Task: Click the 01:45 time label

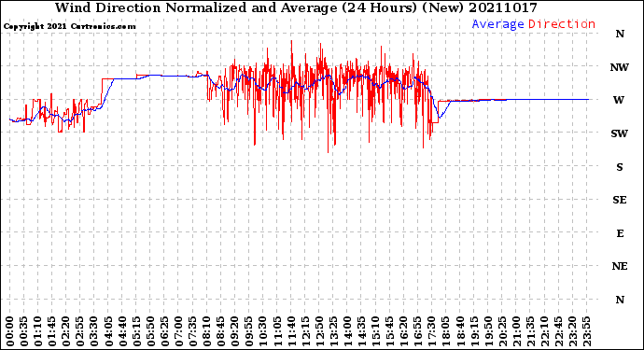Action: 52,331
